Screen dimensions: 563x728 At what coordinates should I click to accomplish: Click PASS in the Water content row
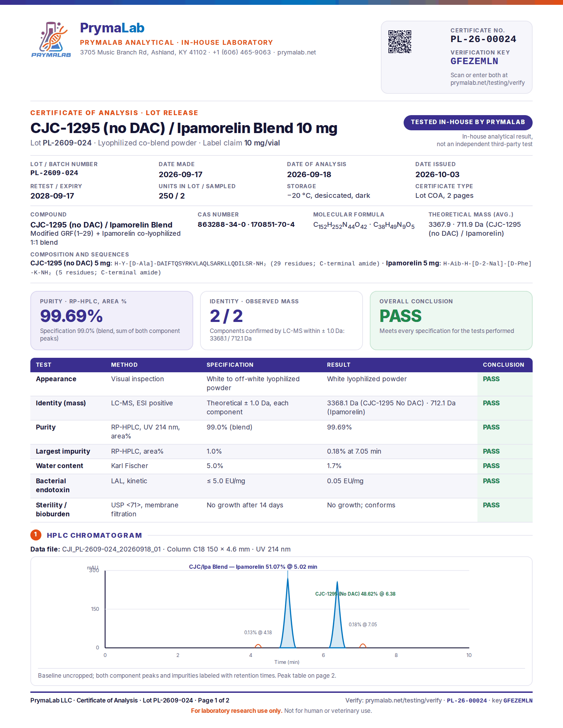click(x=491, y=466)
